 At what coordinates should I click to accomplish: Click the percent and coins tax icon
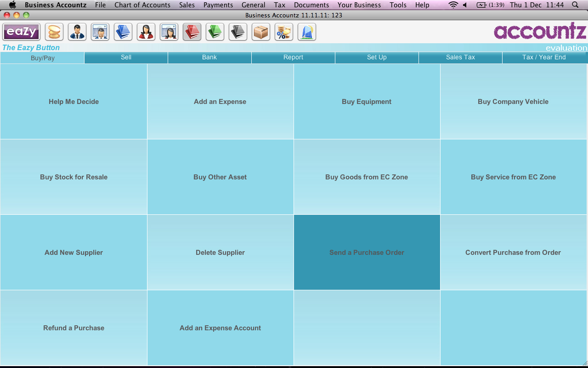[x=284, y=32]
